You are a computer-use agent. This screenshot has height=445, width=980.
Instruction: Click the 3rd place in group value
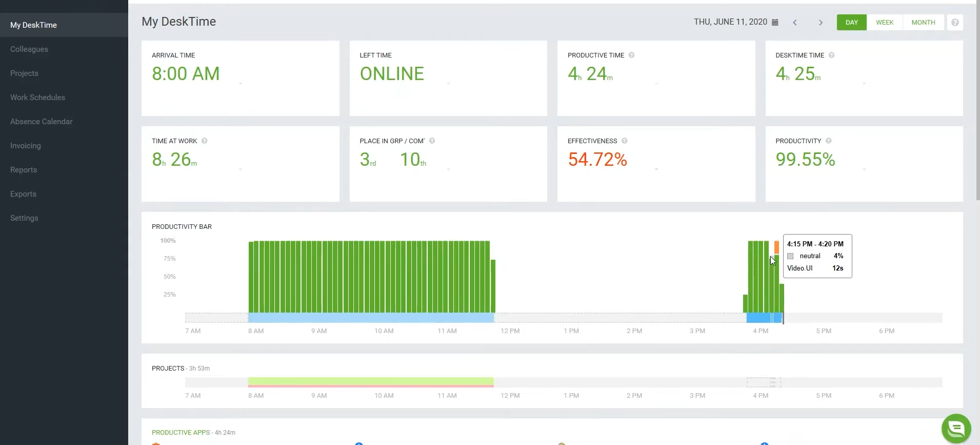point(368,160)
